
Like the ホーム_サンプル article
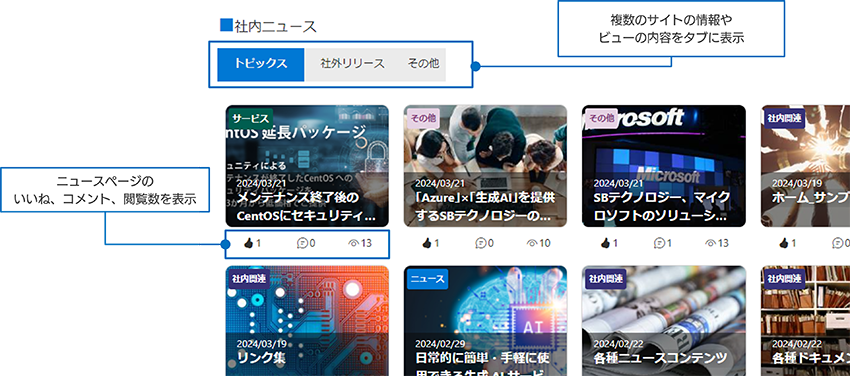[784, 243]
